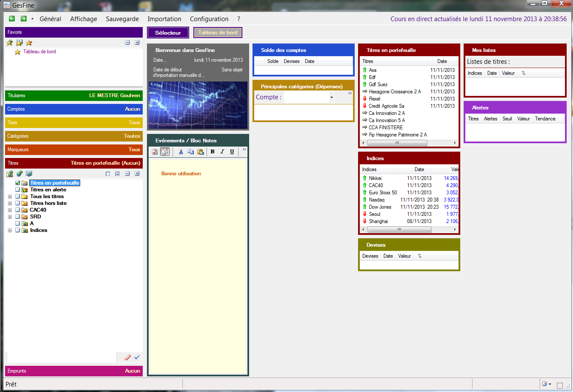
Task: Add a favorite with the star-plus icon
Action: coord(10,43)
